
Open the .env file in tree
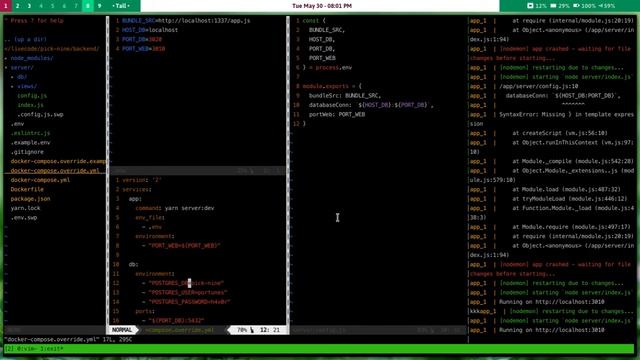pos(18,124)
